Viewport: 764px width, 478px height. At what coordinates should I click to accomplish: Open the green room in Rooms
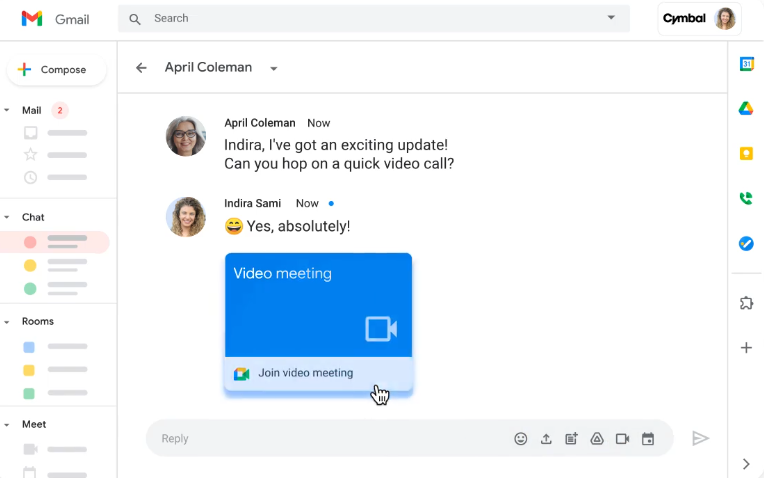55,393
